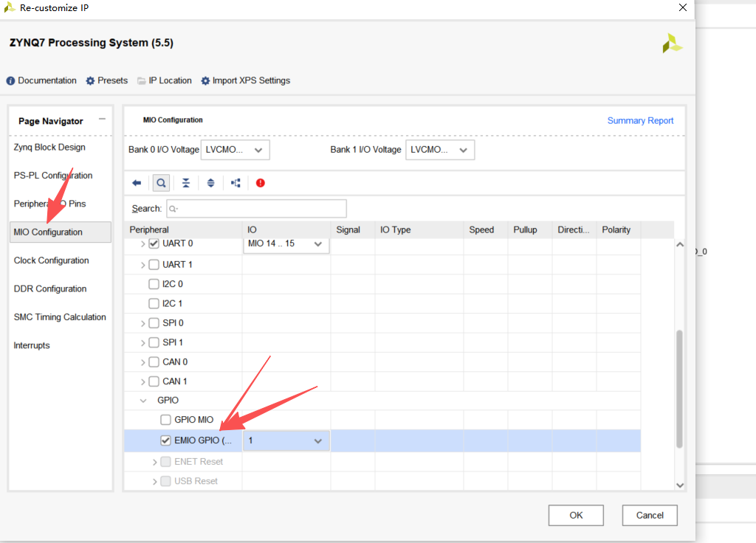This screenshot has height=543, width=756.
Task: Click the Xilinx logo icon
Action: pyautogui.click(x=672, y=44)
